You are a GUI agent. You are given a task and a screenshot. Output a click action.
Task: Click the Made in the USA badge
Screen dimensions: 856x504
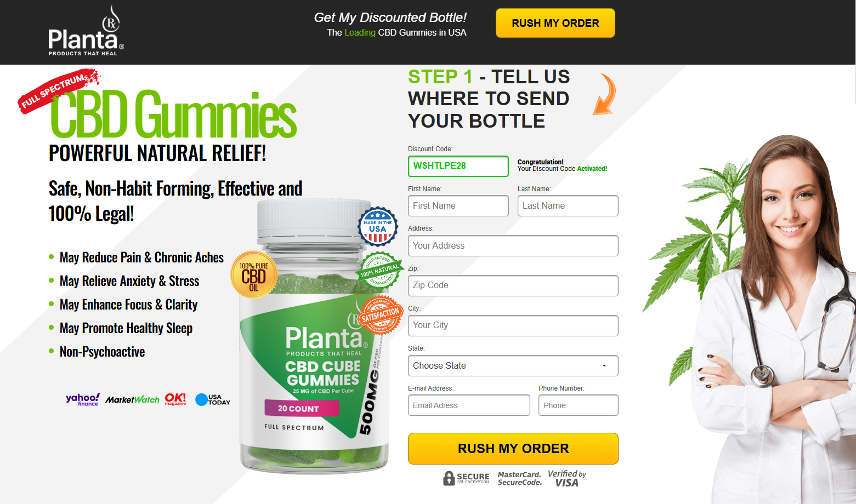pyautogui.click(x=377, y=226)
